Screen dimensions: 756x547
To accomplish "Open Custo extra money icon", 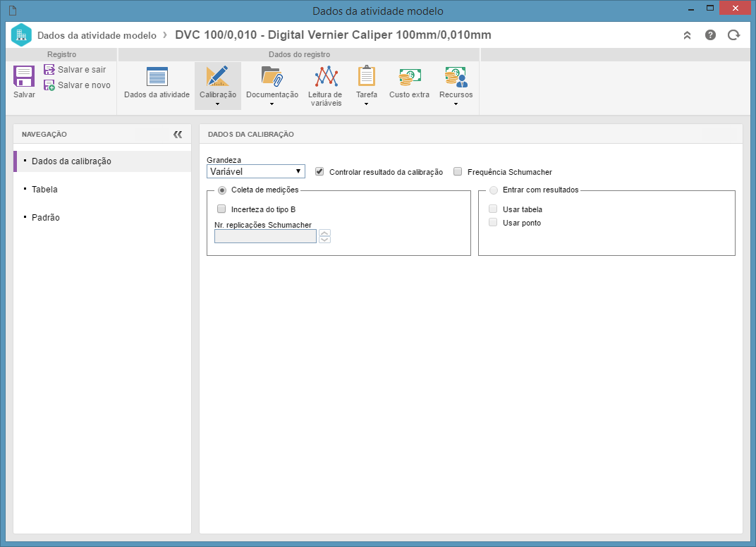I will pyautogui.click(x=409, y=76).
